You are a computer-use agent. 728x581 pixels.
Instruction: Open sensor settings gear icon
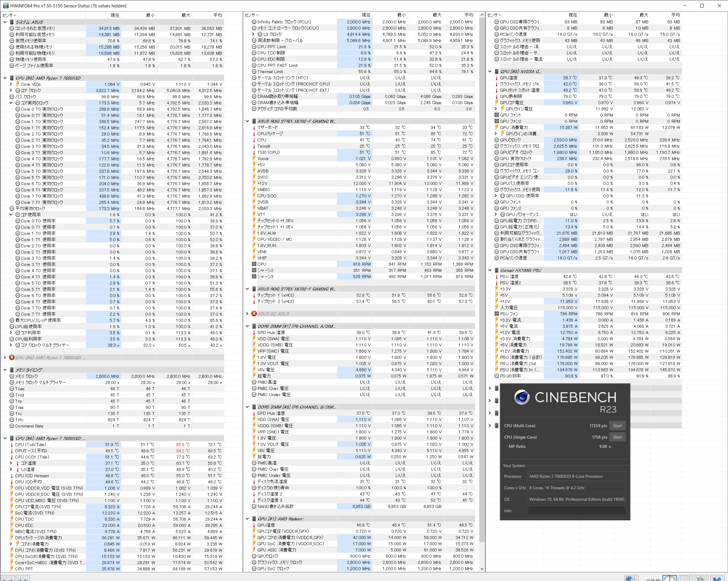[701, 578]
